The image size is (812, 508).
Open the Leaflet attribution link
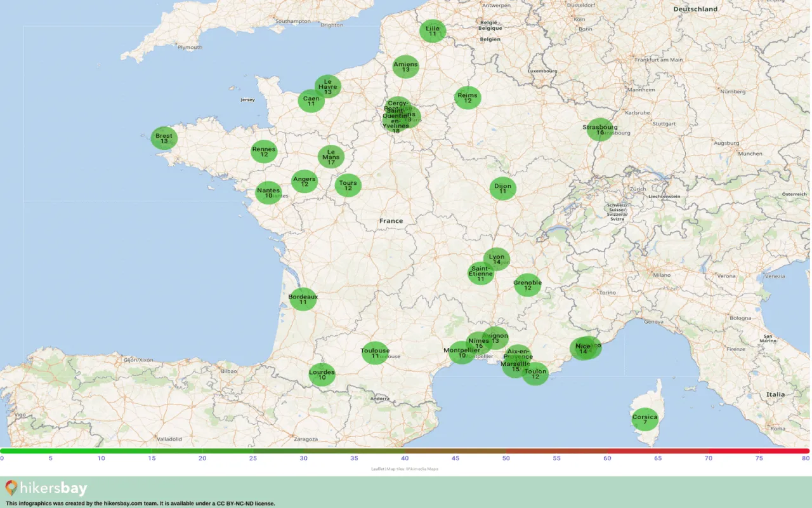[x=377, y=469]
